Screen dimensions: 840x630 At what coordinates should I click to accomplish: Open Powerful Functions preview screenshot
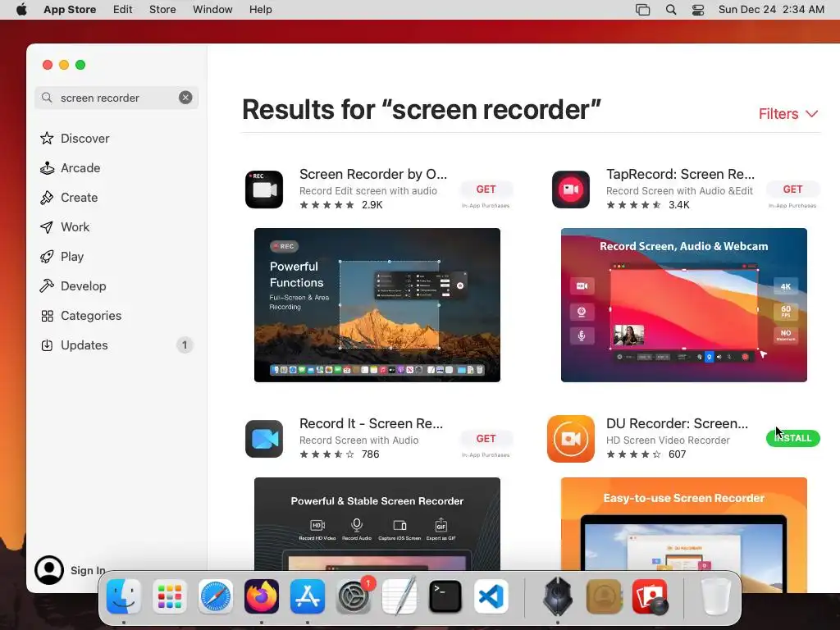point(377,305)
